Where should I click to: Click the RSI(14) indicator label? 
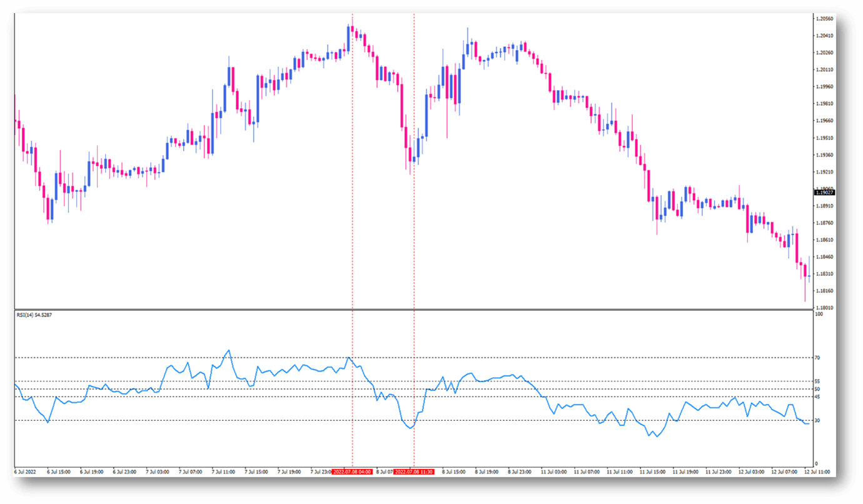(34, 315)
